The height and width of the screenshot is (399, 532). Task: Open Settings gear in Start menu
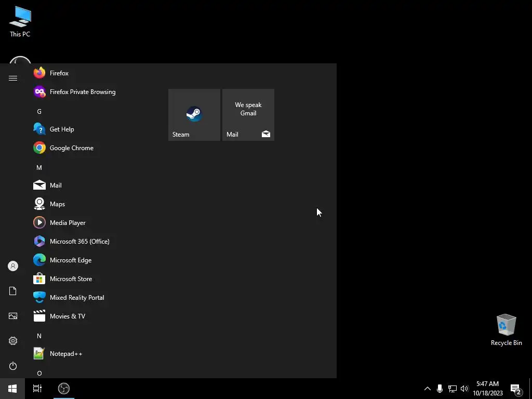click(x=13, y=341)
